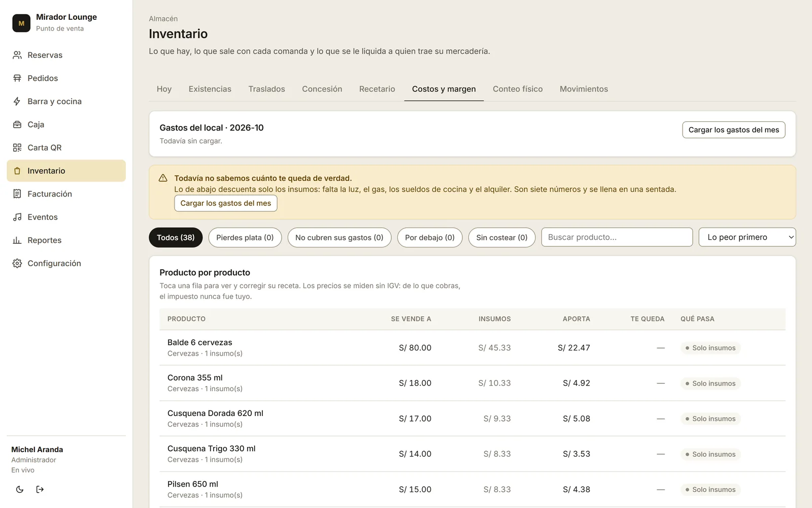Open the Balde 6 cervezas row
Image resolution: width=812 pixels, height=508 pixels.
click(472, 348)
